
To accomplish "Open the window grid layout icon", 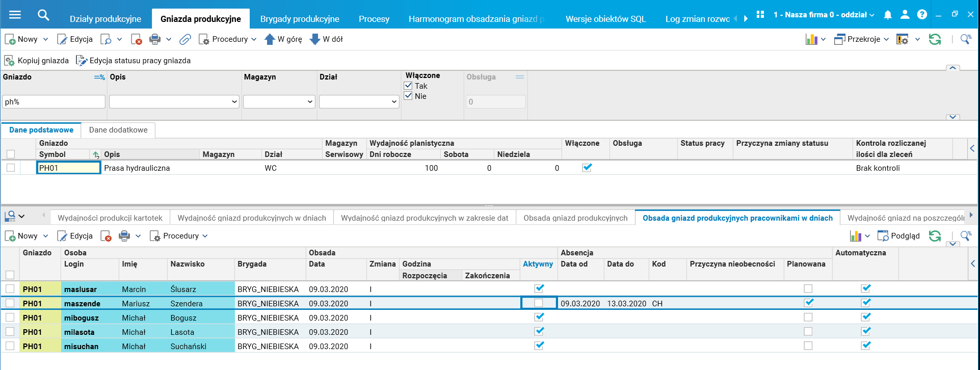I will (x=760, y=15).
